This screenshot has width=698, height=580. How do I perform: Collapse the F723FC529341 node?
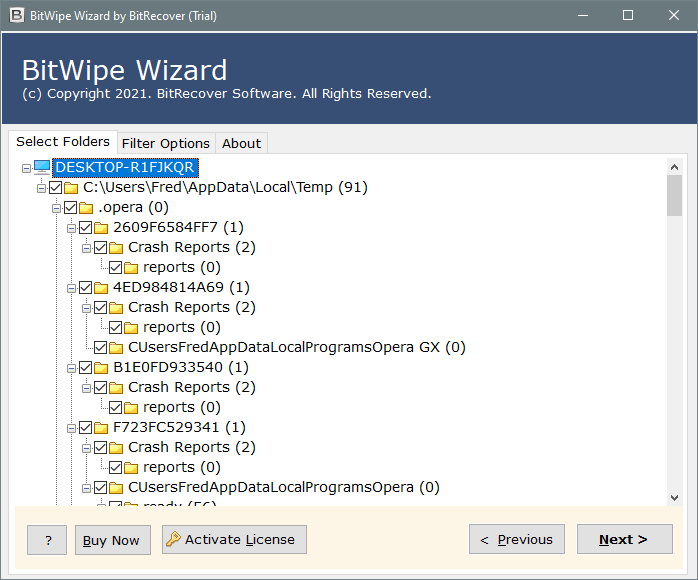click(71, 429)
